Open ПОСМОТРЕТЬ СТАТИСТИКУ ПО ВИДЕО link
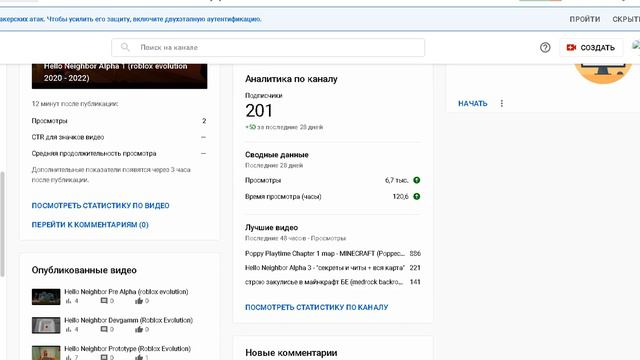The image size is (640, 360). pyautogui.click(x=100, y=205)
